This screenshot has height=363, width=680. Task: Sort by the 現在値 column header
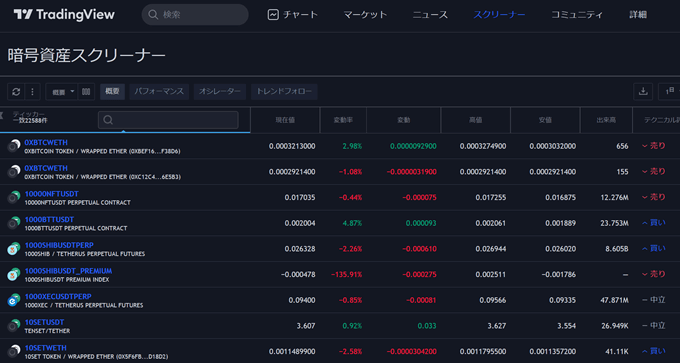(x=285, y=120)
